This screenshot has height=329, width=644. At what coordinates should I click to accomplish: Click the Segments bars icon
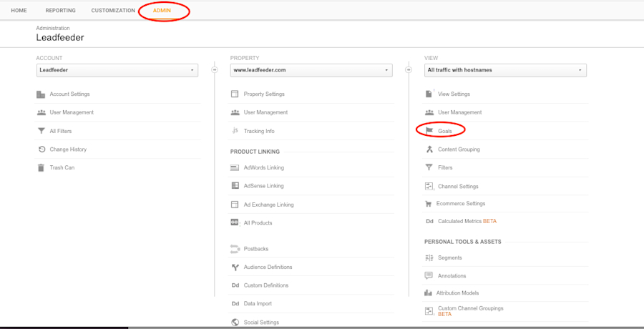pyautogui.click(x=429, y=258)
